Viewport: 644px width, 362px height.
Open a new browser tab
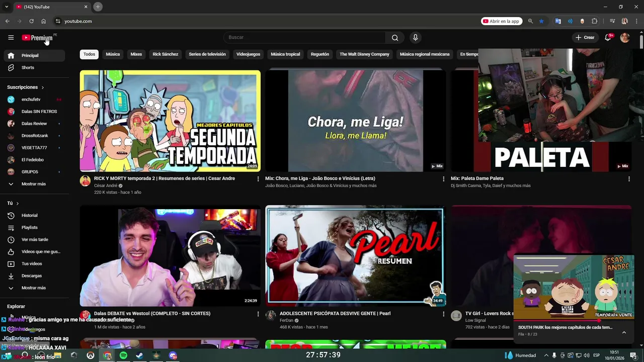(98, 7)
